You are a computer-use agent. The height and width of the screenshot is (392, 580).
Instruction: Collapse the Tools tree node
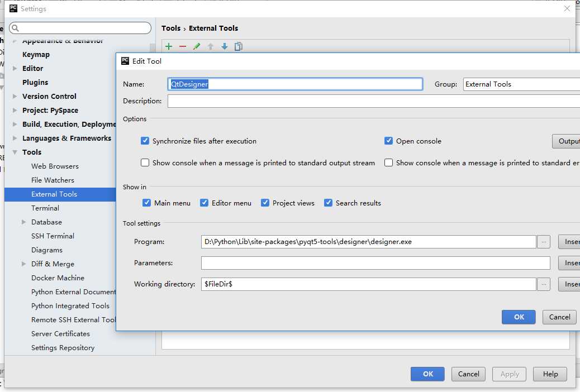tap(15, 152)
